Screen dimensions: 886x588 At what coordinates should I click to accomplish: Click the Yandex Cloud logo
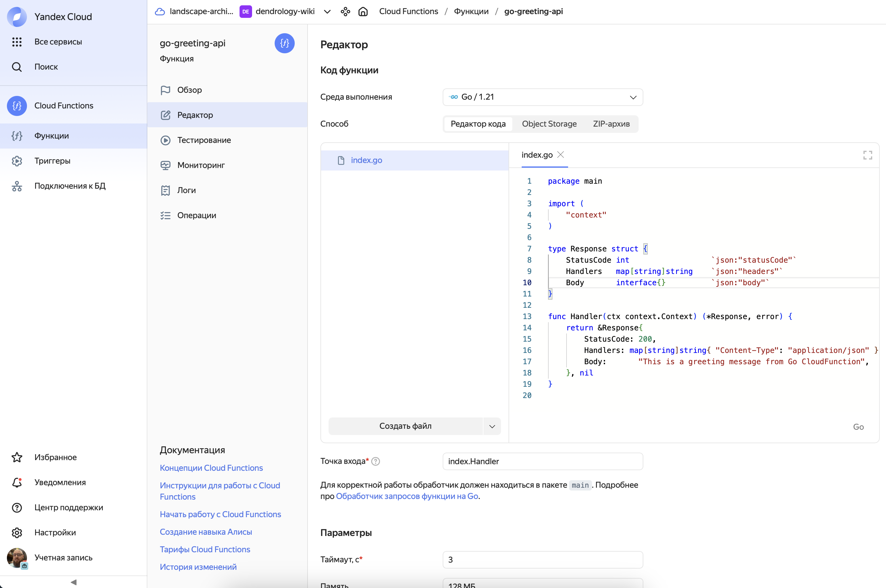(x=17, y=17)
